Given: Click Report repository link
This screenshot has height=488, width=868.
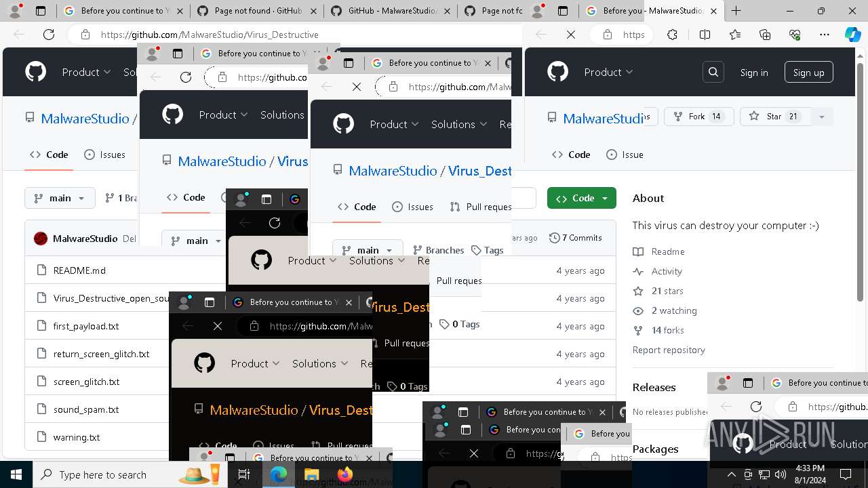Looking at the screenshot, I should coord(669,350).
